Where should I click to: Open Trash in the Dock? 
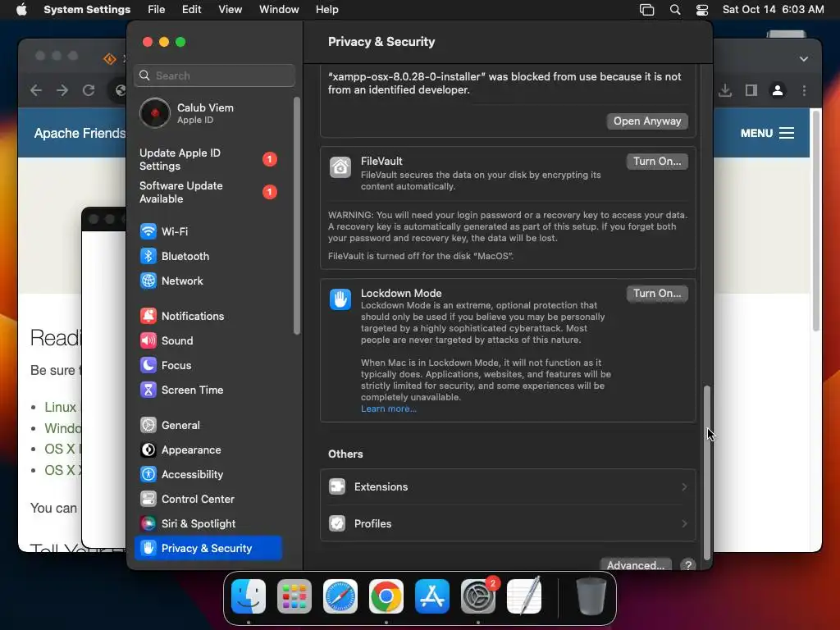click(x=591, y=596)
